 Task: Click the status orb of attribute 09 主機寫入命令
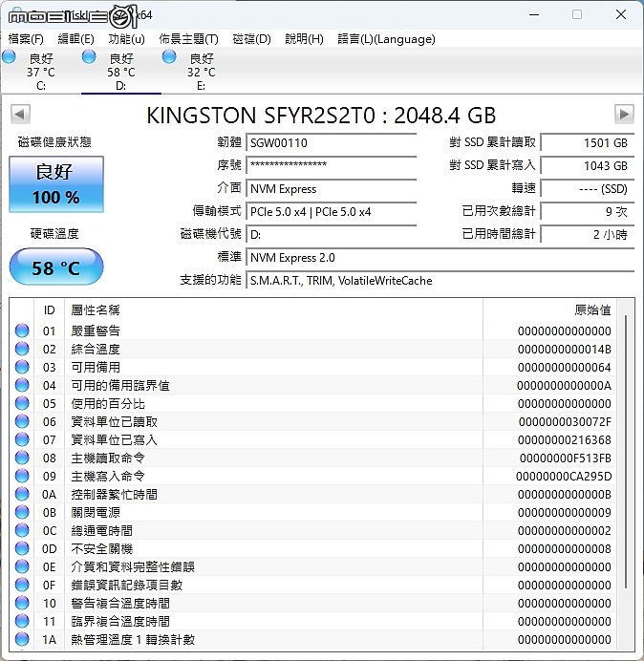tap(22, 476)
